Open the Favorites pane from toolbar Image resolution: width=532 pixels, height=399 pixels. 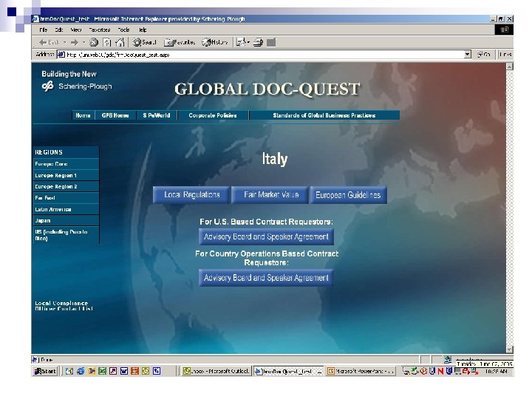pyautogui.click(x=180, y=42)
